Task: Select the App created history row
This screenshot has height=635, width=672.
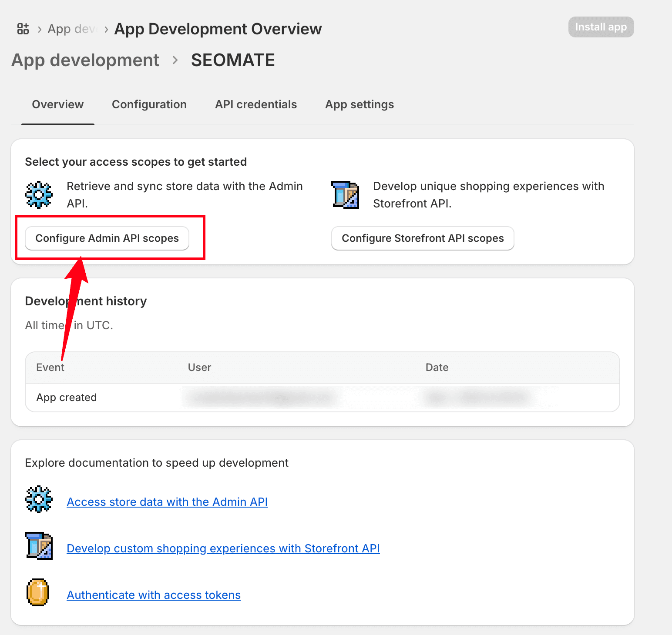Action: (x=66, y=397)
